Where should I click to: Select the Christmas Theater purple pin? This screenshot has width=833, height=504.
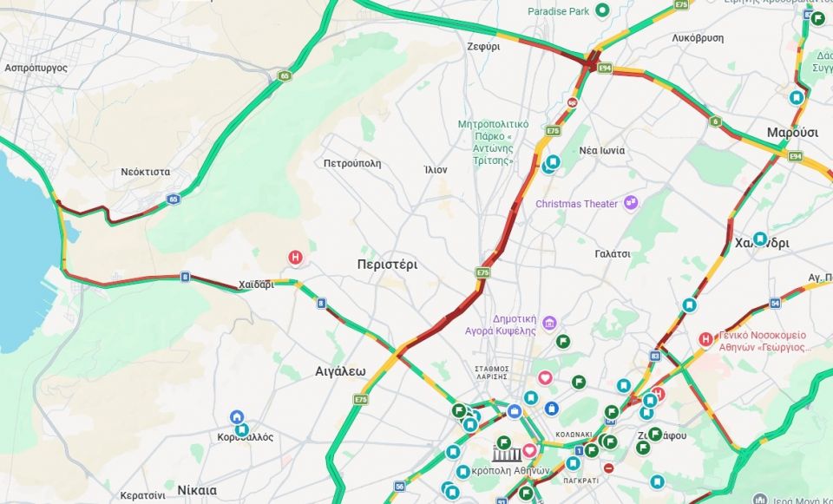point(631,203)
